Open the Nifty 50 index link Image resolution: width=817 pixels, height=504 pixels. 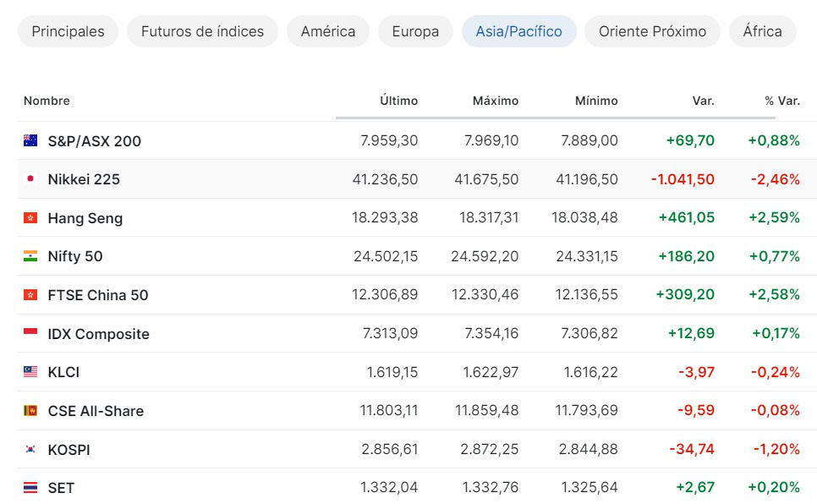(x=75, y=256)
